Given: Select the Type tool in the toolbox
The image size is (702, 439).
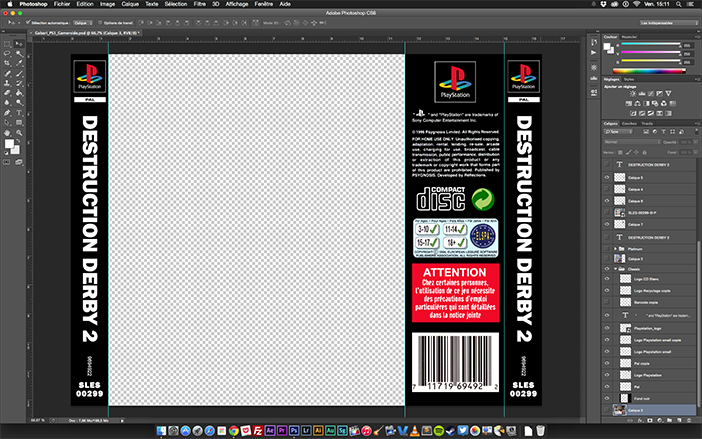Looking at the screenshot, I should click(19, 113).
